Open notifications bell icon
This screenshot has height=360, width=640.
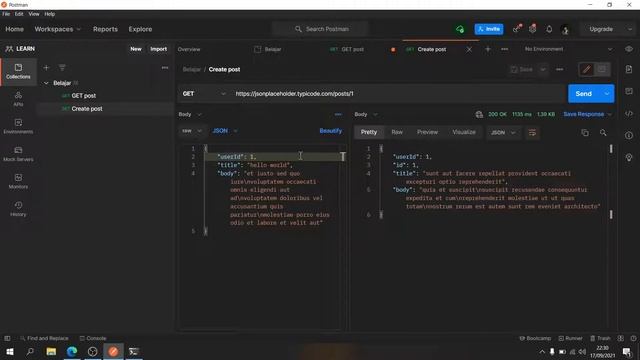[549, 29]
